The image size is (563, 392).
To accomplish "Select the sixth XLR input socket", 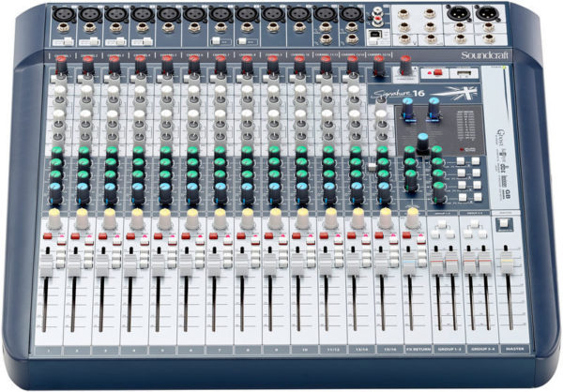I will click(x=194, y=14).
